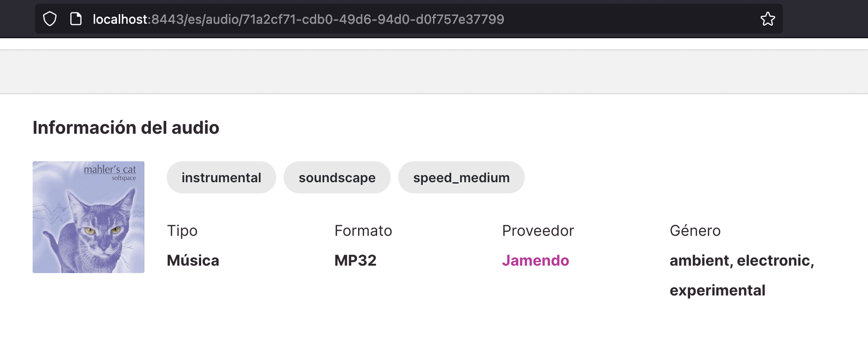Click the Tipo value Música
Screen dimensions: 868x343
coord(193,261)
